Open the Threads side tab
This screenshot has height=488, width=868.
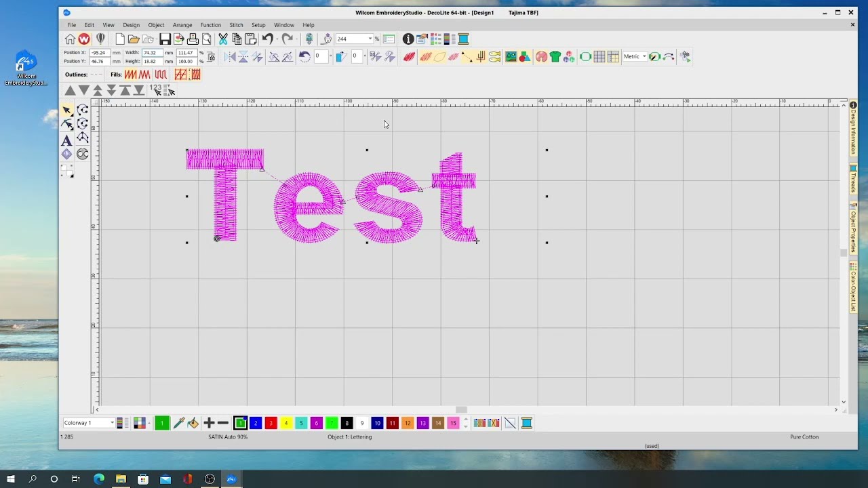[x=853, y=179]
